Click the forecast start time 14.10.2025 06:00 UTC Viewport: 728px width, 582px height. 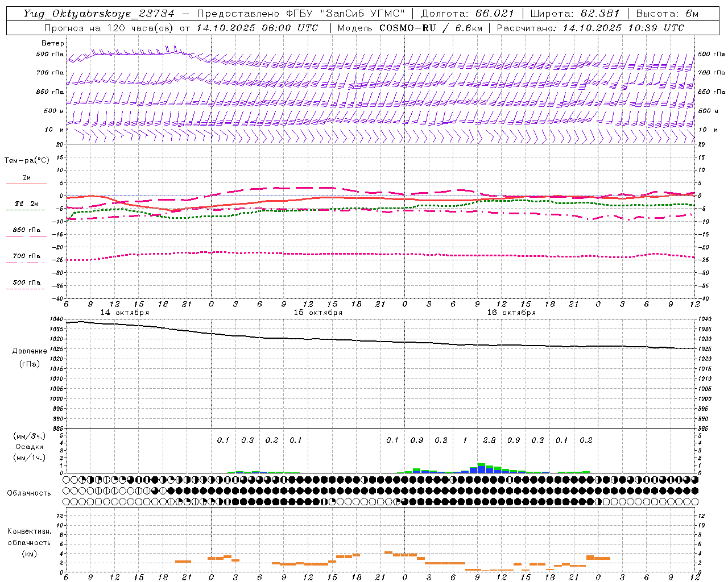point(257,28)
